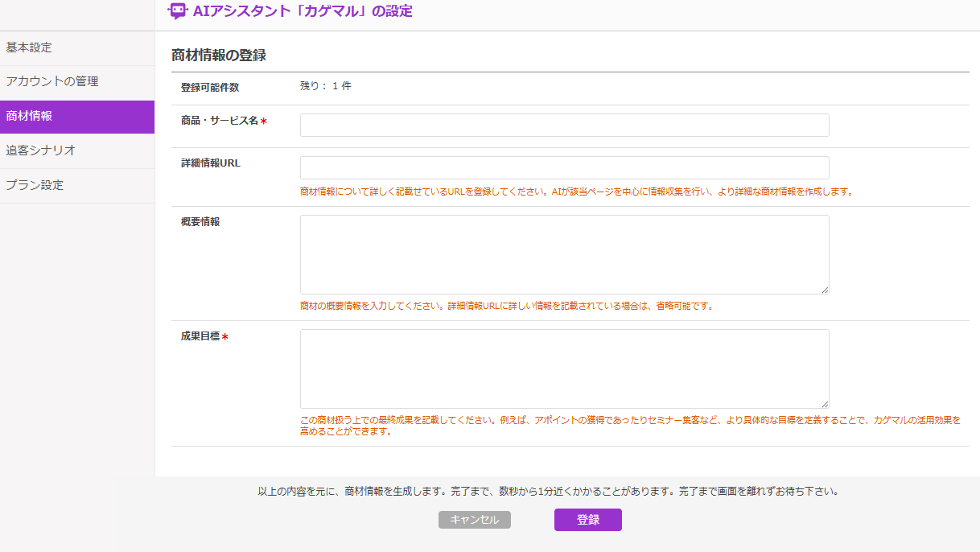Viewport: 980px width, 552px height.
Task: Click the 商品・サービス名 field label
Action: coord(220,121)
